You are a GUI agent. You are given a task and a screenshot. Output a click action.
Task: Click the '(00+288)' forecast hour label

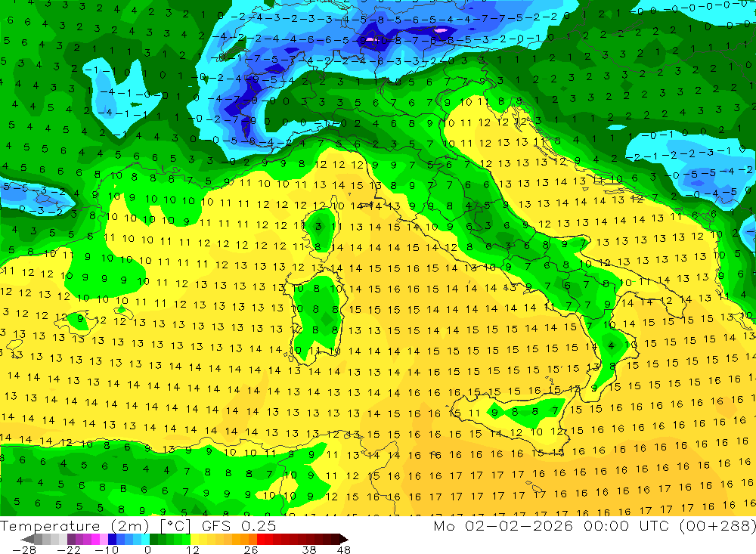[717, 525]
